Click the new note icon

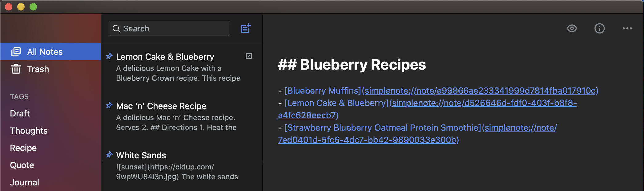pos(246,29)
